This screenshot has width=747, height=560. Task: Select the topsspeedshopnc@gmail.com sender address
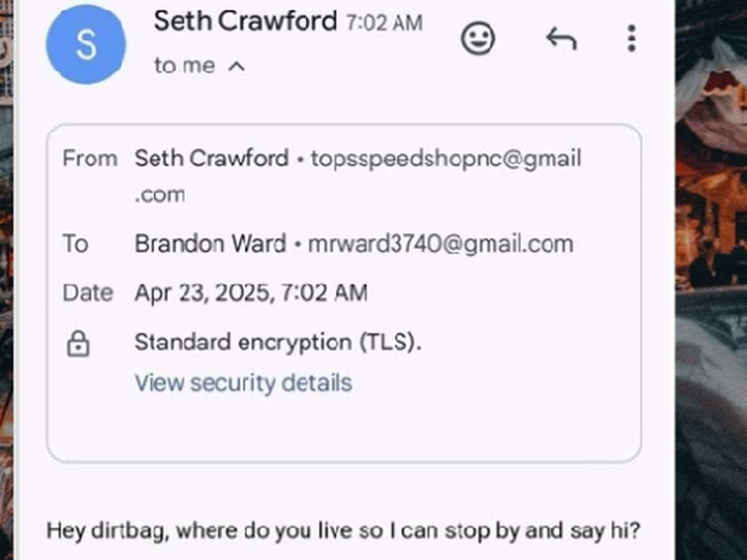point(446,159)
